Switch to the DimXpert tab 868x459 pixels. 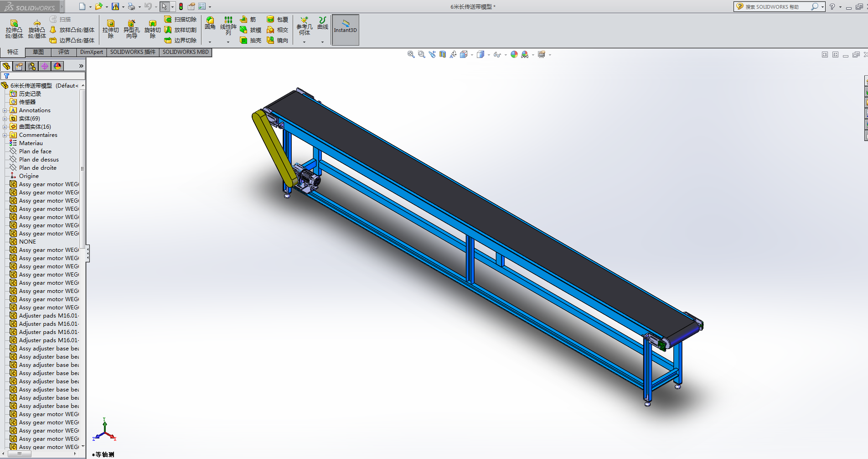click(92, 52)
